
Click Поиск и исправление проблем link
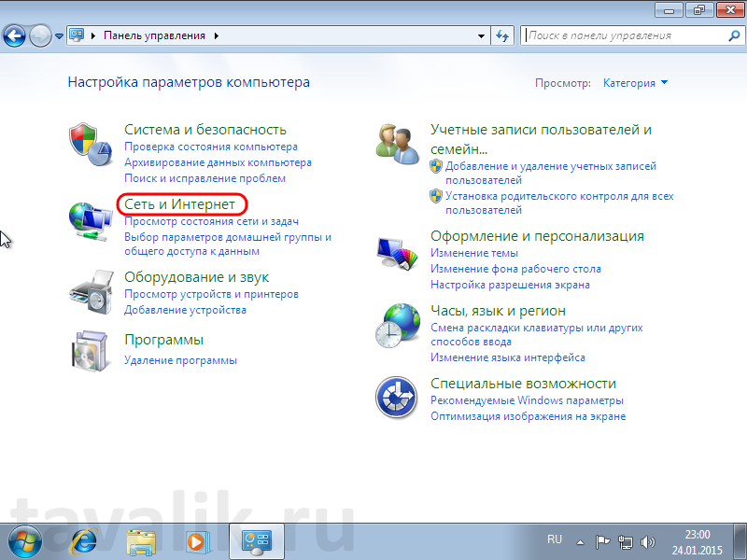(x=204, y=178)
